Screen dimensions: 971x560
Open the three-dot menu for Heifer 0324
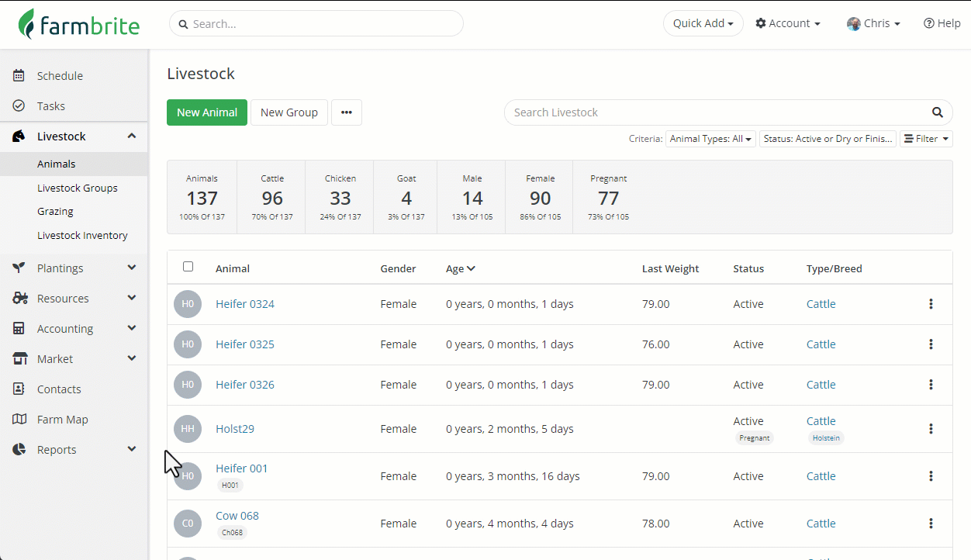point(931,304)
